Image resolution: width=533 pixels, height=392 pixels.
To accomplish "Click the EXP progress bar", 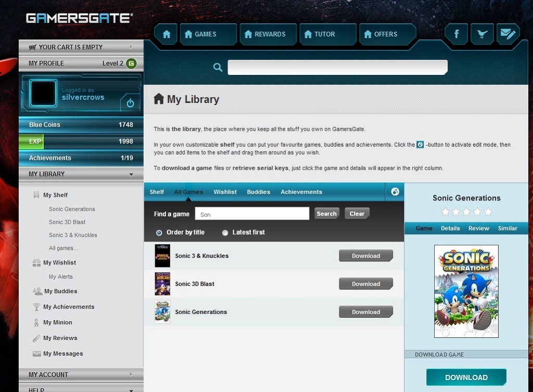I will (x=81, y=142).
